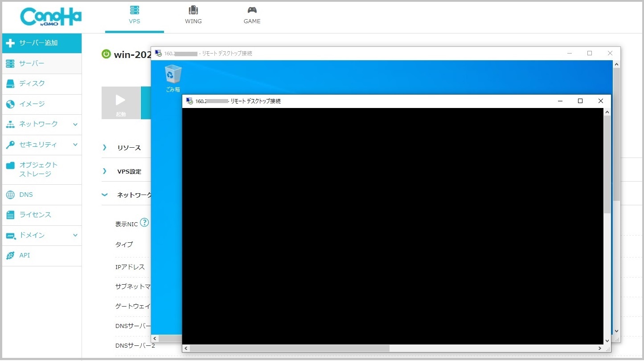Click the back window scroll-left arrow
This screenshot has width=644, height=361.
[x=155, y=339]
